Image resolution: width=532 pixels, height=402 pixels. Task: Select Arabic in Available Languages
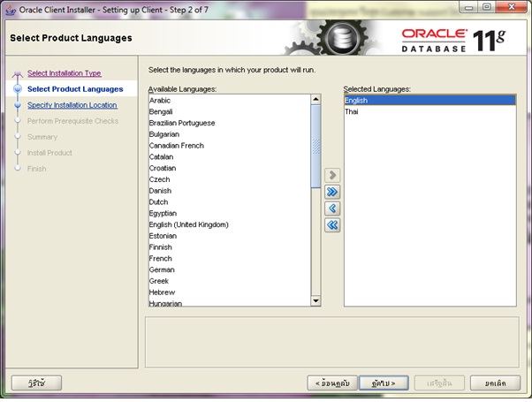point(230,101)
